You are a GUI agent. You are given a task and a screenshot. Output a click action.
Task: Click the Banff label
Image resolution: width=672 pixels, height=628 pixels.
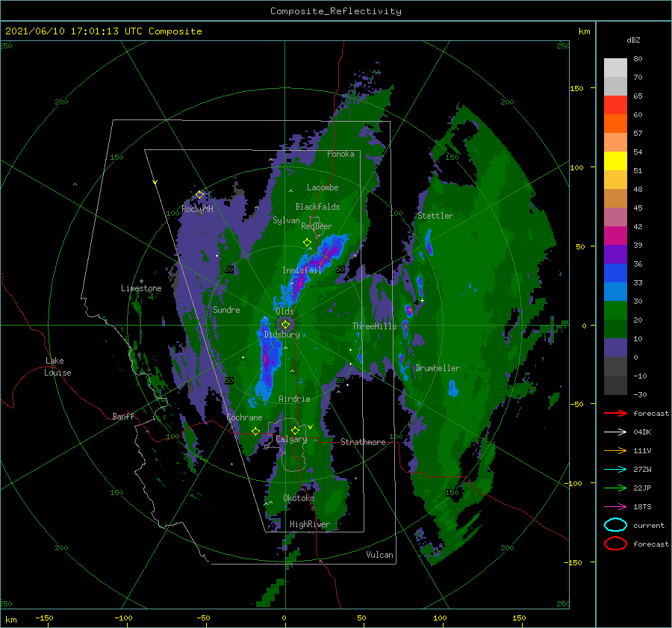point(123,417)
